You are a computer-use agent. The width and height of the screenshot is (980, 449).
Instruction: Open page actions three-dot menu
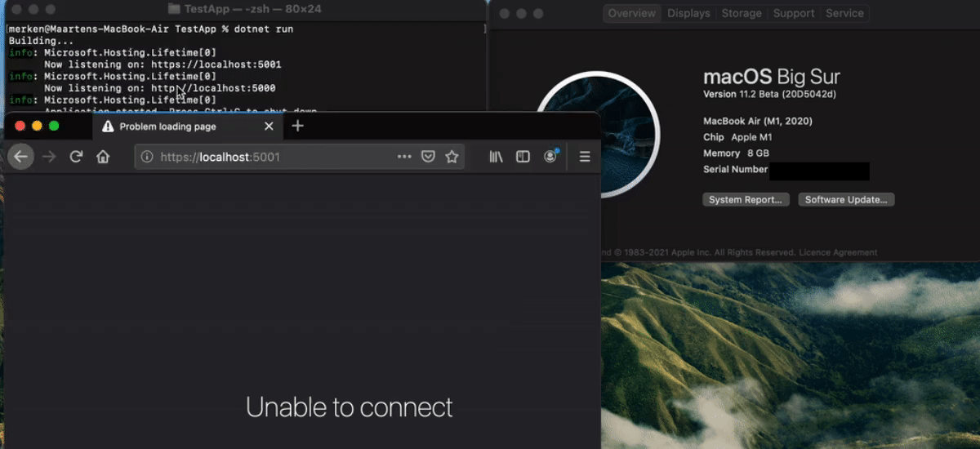click(x=404, y=157)
